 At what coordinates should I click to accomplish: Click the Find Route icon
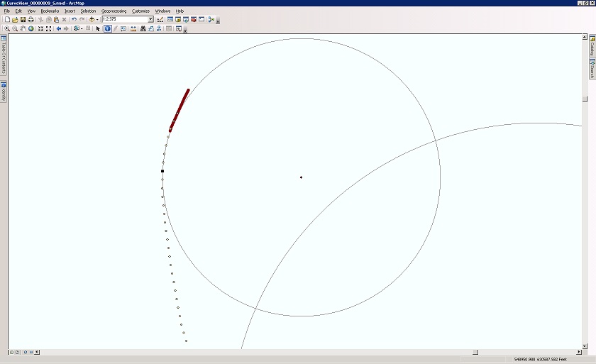(151, 28)
